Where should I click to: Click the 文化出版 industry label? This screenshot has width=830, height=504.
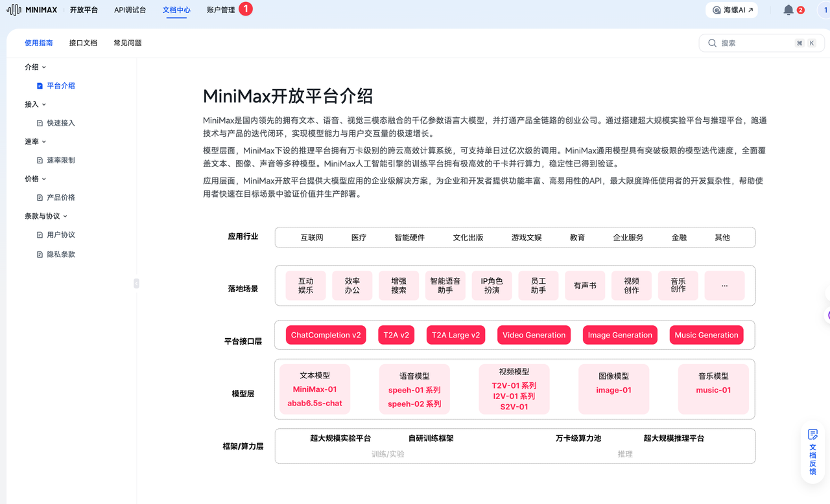coord(468,238)
